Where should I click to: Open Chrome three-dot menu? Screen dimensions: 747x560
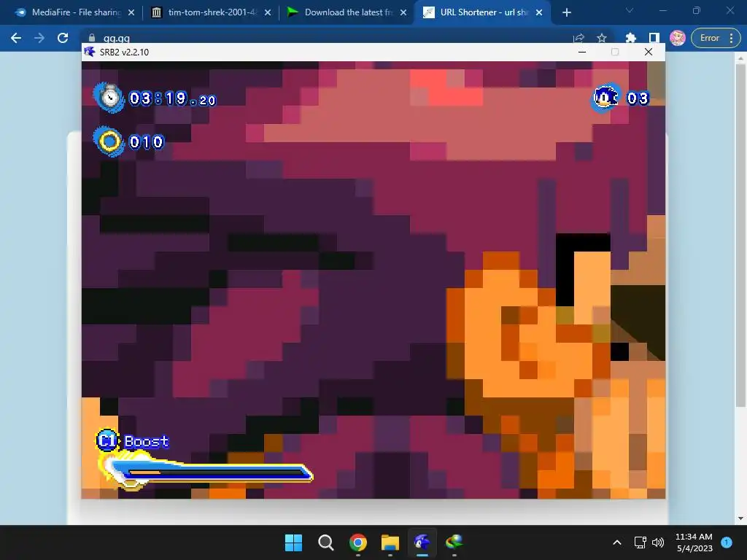click(x=731, y=38)
